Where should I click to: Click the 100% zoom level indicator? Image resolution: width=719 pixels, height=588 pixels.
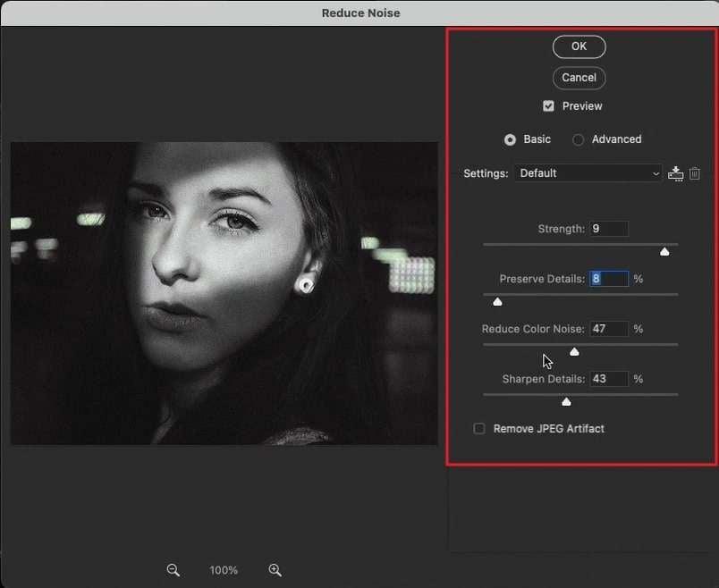tap(224, 569)
